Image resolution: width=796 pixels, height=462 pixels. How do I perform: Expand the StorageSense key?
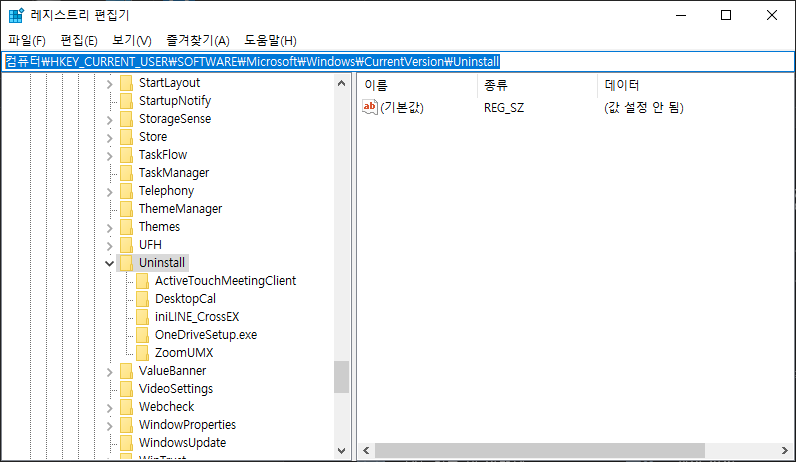pyautogui.click(x=110, y=119)
